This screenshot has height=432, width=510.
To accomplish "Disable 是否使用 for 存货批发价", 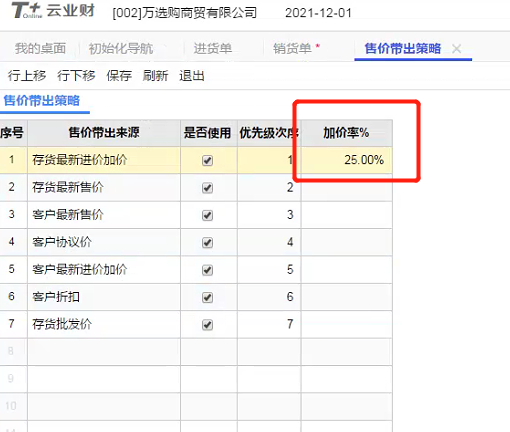I will click(x=207, y=324).
